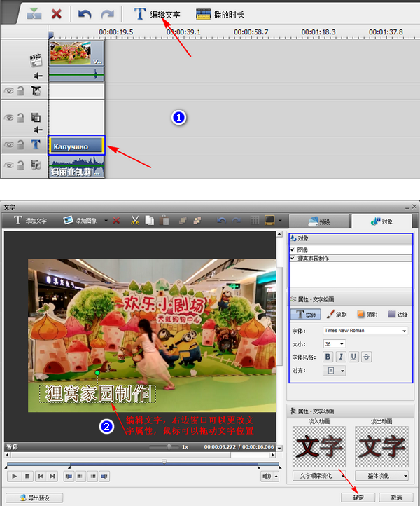Click the red delete X in the timeline toolbar
The width and height of the screenshot is (420, 506).
(57, 14)
